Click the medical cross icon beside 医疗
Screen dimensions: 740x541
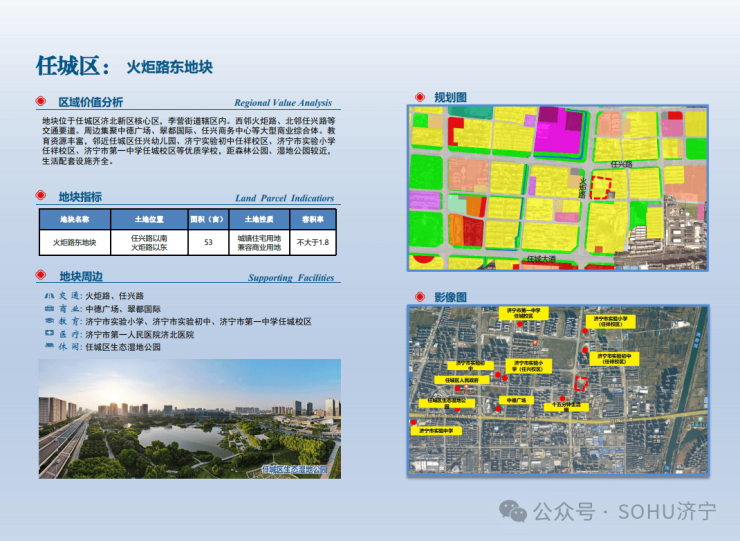(x=49, y=334)
